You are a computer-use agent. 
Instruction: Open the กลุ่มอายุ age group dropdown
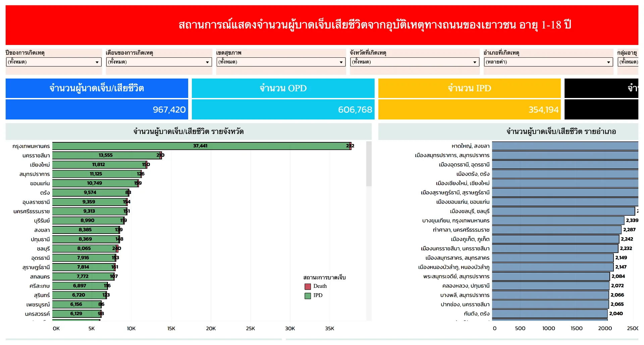pyautogui.click(x=628, y=62)
